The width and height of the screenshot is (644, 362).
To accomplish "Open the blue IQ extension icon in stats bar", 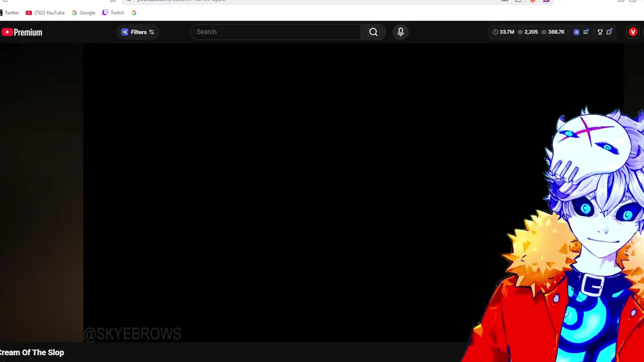I will coord(576,32).
